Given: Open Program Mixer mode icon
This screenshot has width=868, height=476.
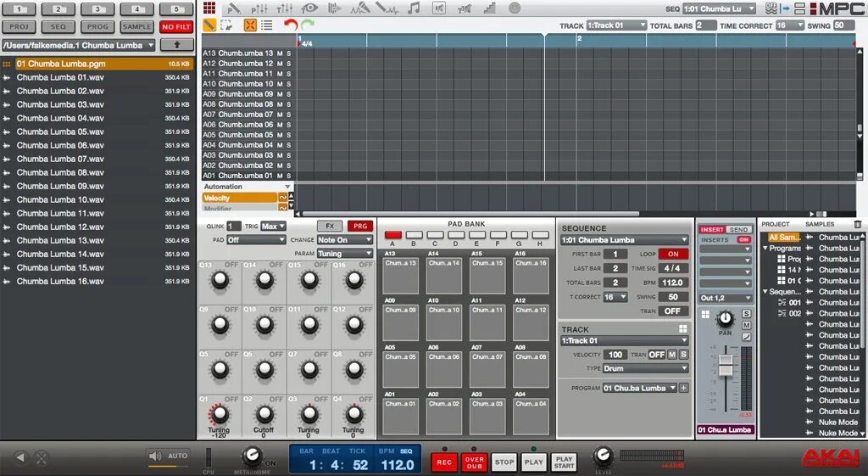Looking at the screenshot, I should [259, 8].
